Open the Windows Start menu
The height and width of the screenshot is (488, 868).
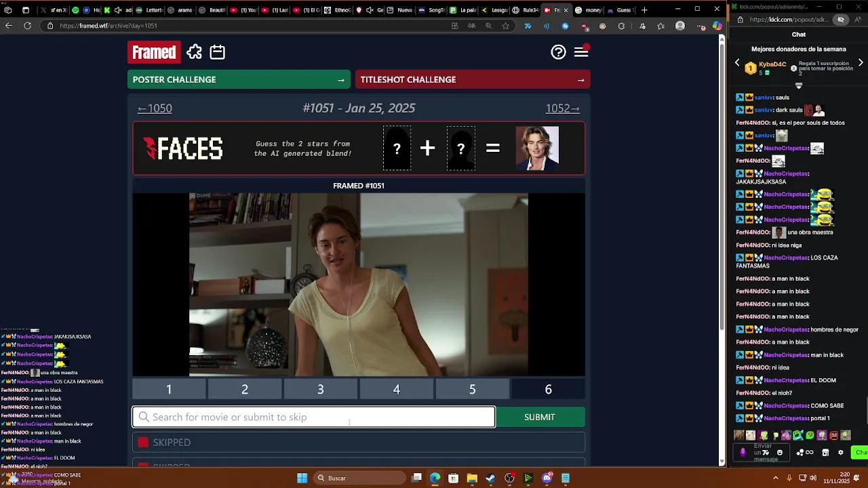(x=302, y=478)
